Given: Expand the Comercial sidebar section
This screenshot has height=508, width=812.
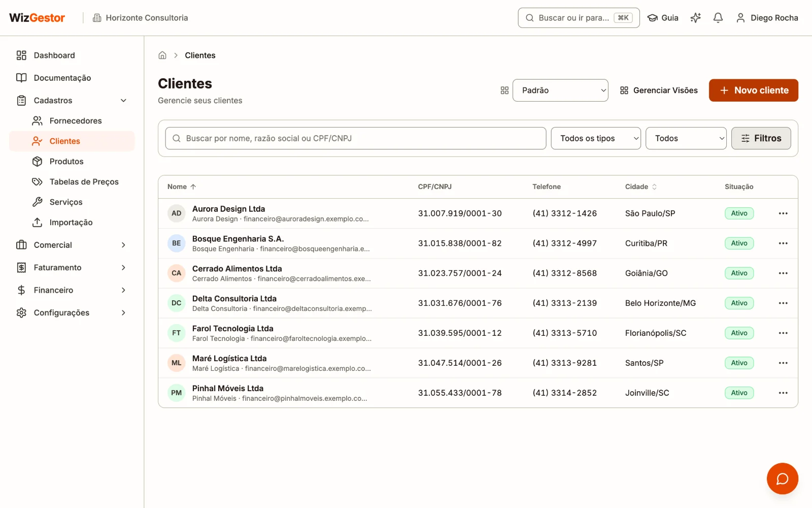Looking at the screenshot, I should click(x=72, y=245).
